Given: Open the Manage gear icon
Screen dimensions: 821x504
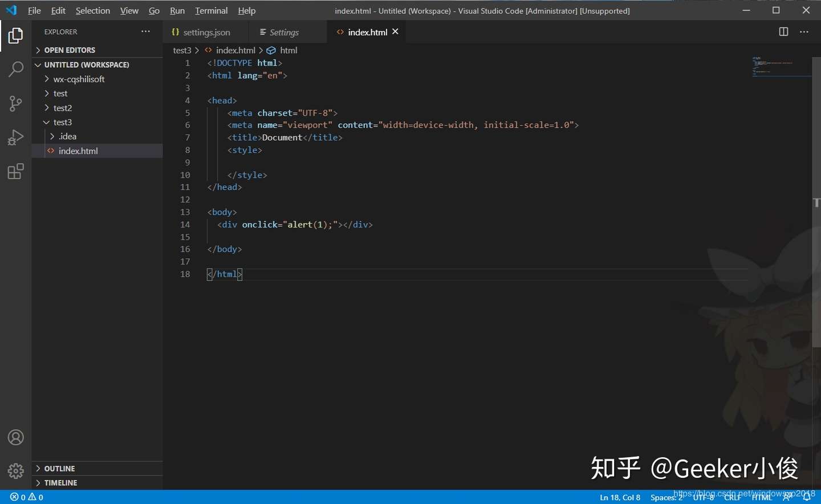Looking at the screenshot, I should coord(15,471).
